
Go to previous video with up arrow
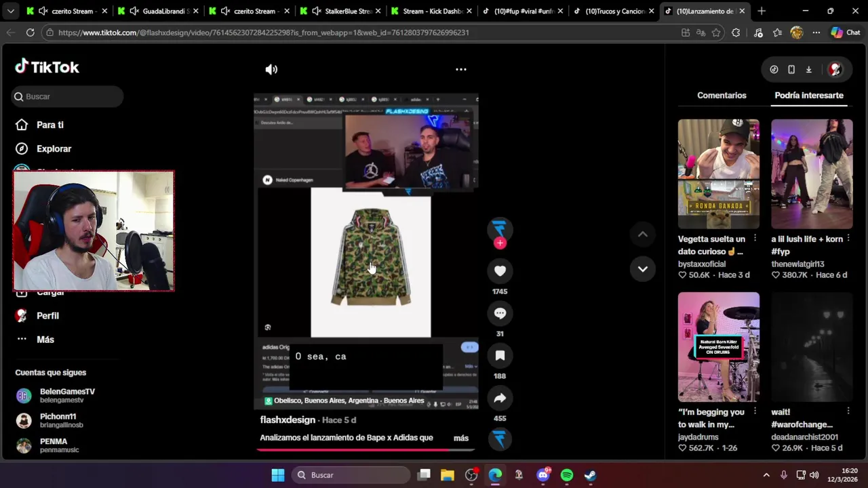(642, 235)
